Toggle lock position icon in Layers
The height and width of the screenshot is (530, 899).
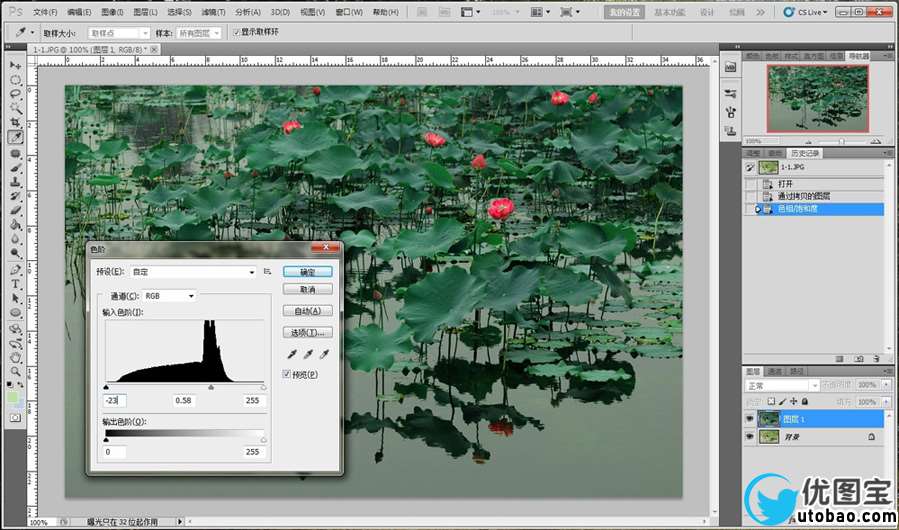click(x=794, y=402)
